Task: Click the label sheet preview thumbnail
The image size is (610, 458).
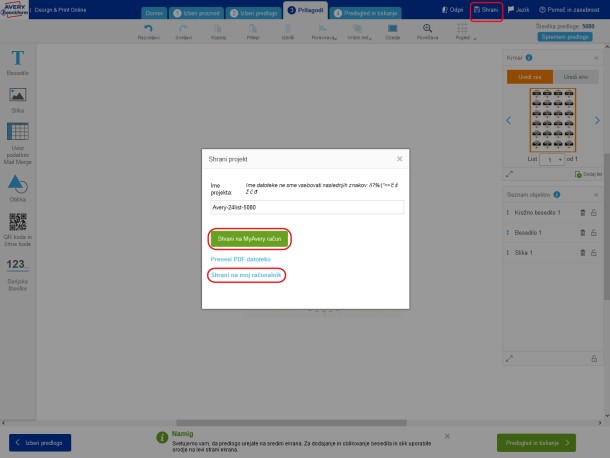Action: point(553,120)
